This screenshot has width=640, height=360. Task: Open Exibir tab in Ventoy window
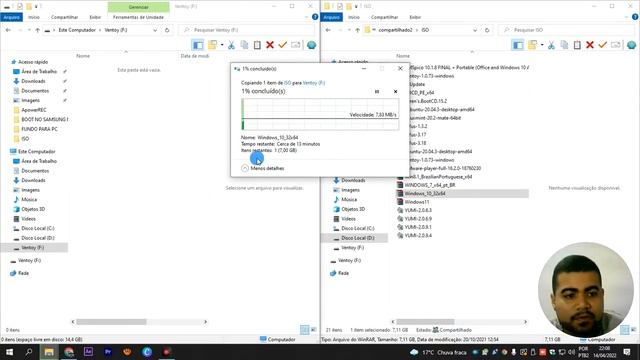coord(95,17)
